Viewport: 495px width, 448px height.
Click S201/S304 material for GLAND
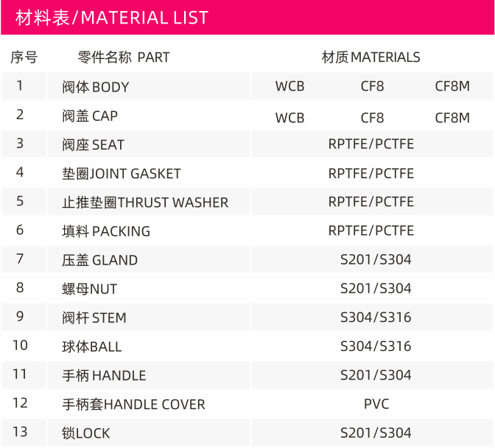[x=376, y=259]
